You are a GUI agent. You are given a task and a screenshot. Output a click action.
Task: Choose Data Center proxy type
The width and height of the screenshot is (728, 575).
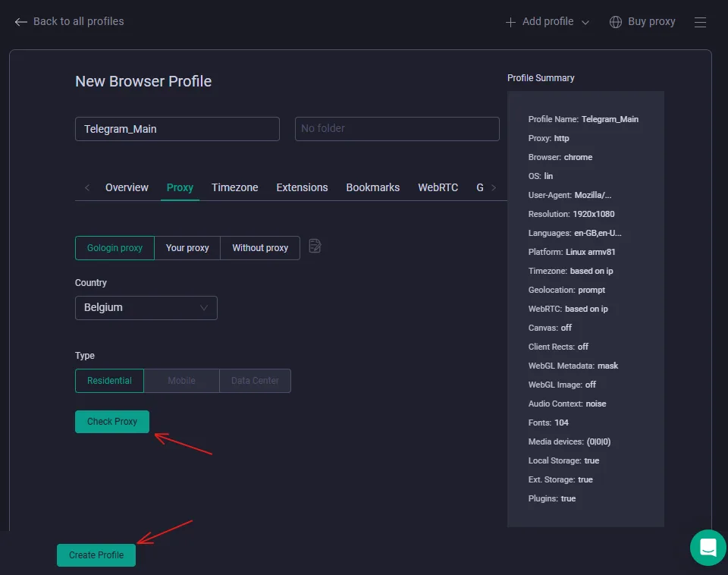pos(255,381)
